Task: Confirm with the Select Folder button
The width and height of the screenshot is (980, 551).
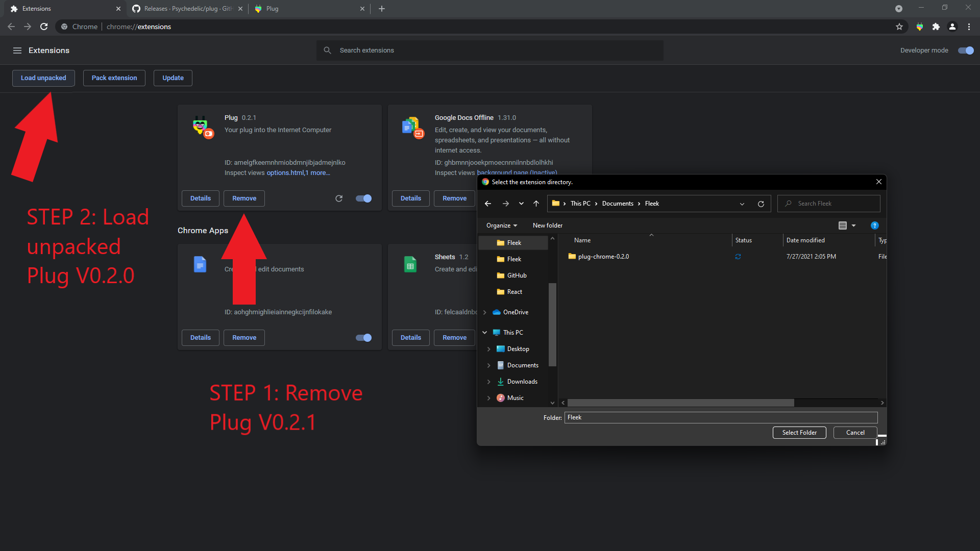Action: 799,433
